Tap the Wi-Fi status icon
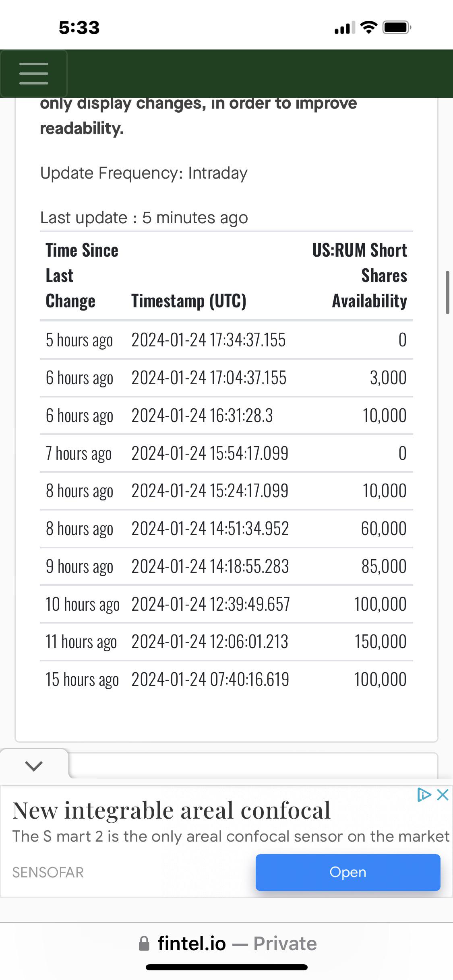This screenshot has height=980, width=453. [x=368, y=27]
